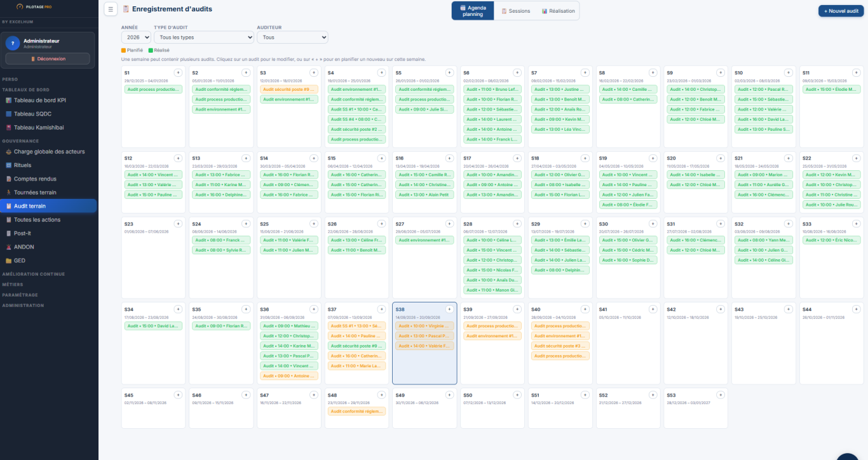This screenshot has width=868, height=460.
Task: Open the Audit process production entry in S1
Action: [x=153, y=90]
